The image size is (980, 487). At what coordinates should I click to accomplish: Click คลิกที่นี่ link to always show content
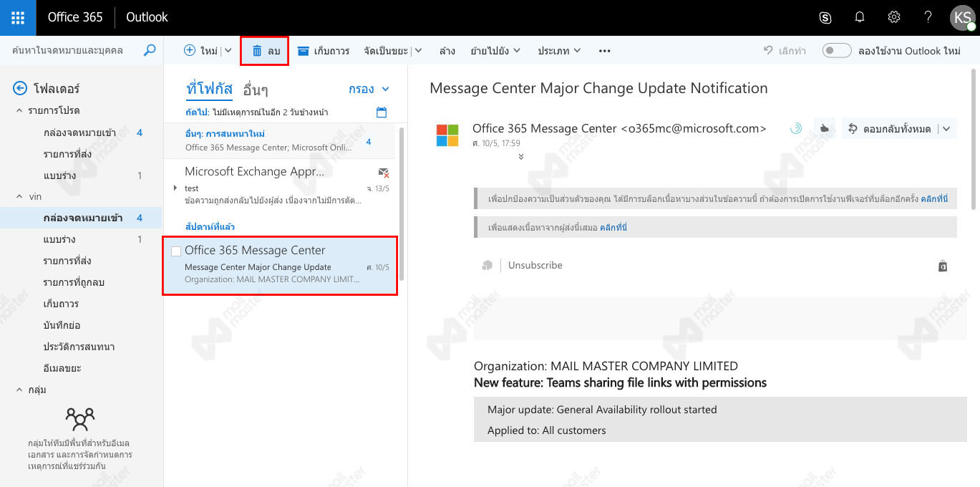tap(613, 228)
